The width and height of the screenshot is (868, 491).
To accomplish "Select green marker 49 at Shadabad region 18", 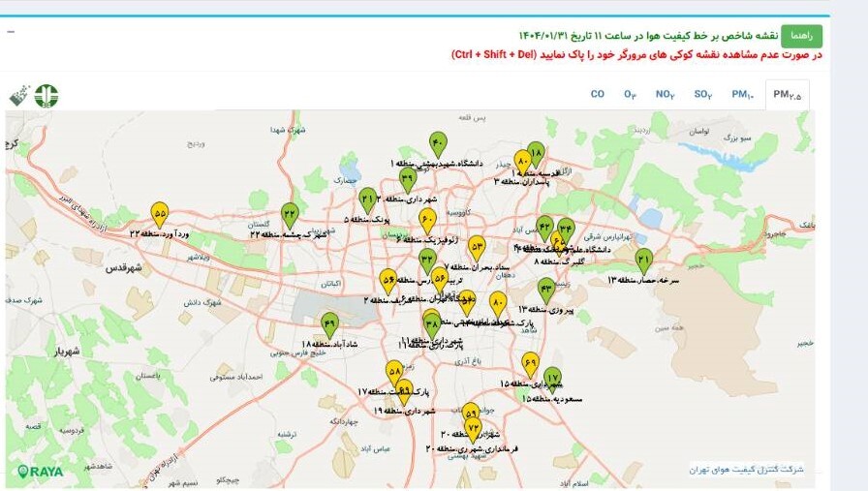I will point(329,324).
